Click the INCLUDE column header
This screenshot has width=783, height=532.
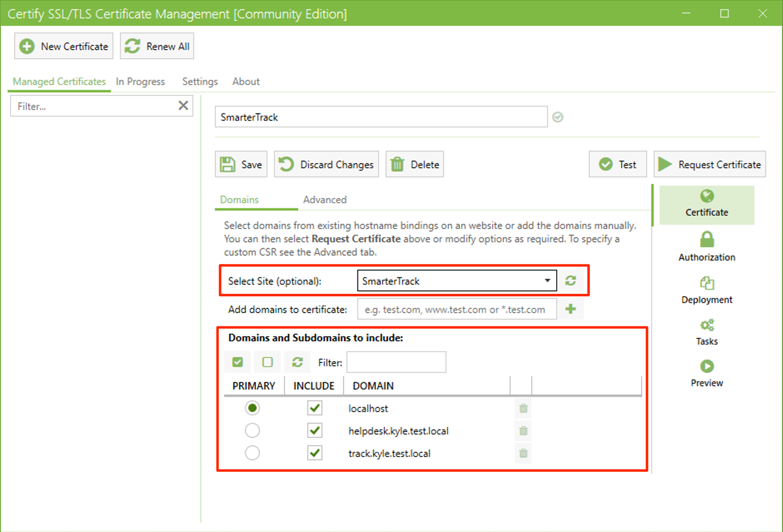(x=314, y=386)
